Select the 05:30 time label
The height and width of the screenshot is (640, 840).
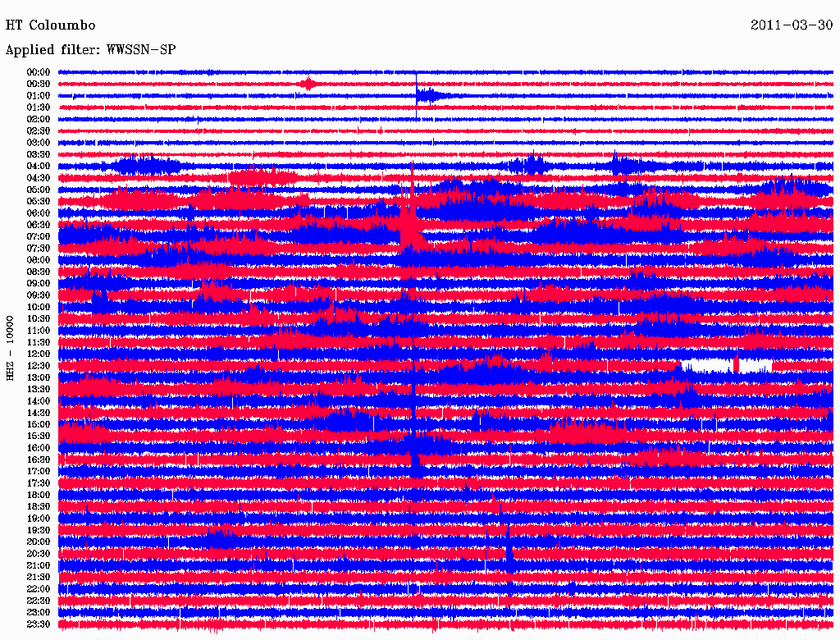tap(38, 201)
